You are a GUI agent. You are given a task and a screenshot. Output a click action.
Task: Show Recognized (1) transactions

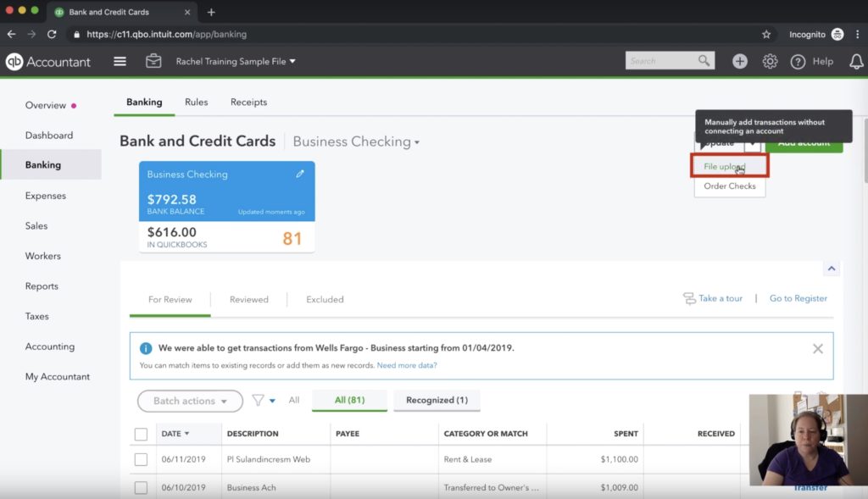(x=437, y=400)
